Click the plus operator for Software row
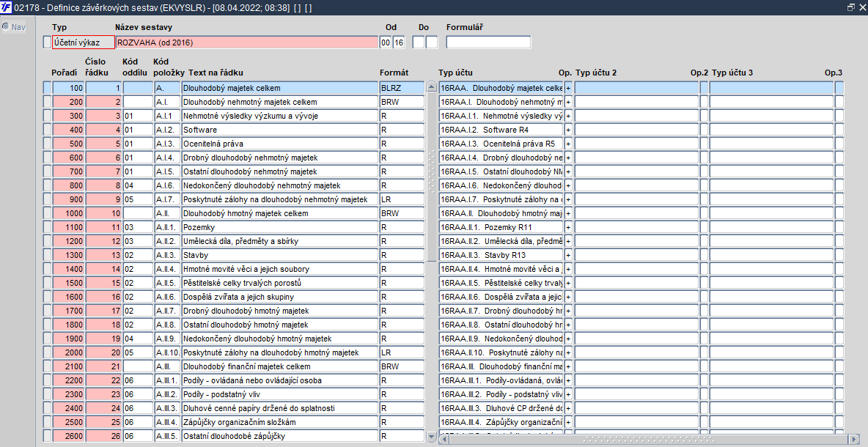Image resolution: width=868 pixels, height=447 pixels. [x=568, y=130]
